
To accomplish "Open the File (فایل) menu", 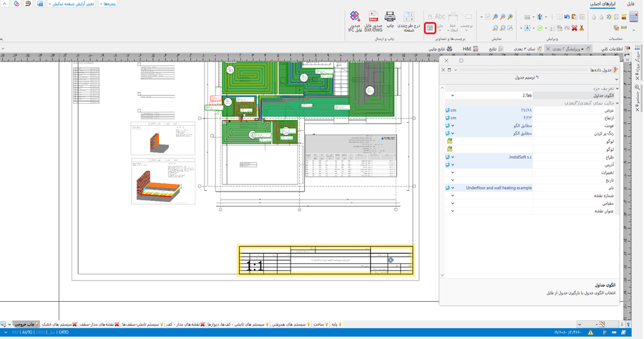I will pos(630,4).
